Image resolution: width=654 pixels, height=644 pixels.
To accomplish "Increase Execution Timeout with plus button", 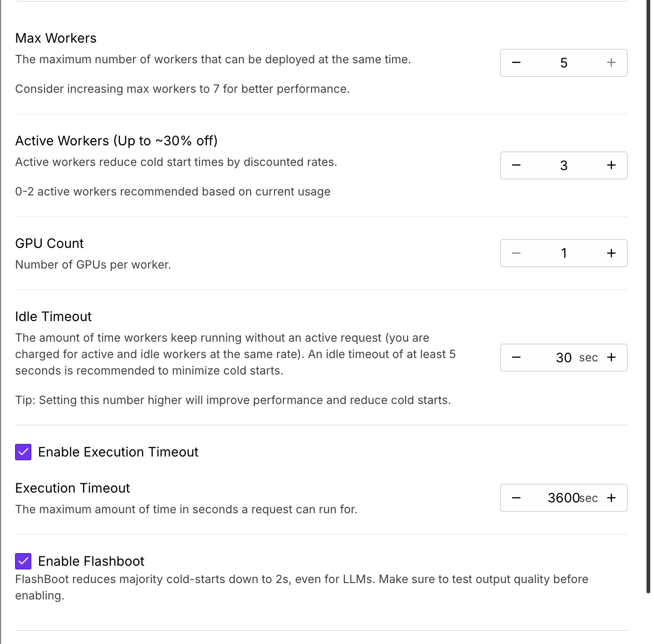I will tap(611, 498).
